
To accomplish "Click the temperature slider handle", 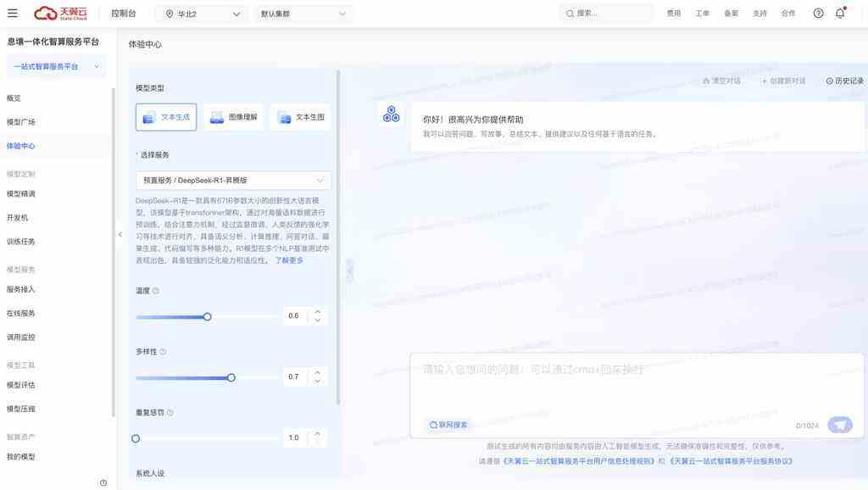I will tap(207, 317).
